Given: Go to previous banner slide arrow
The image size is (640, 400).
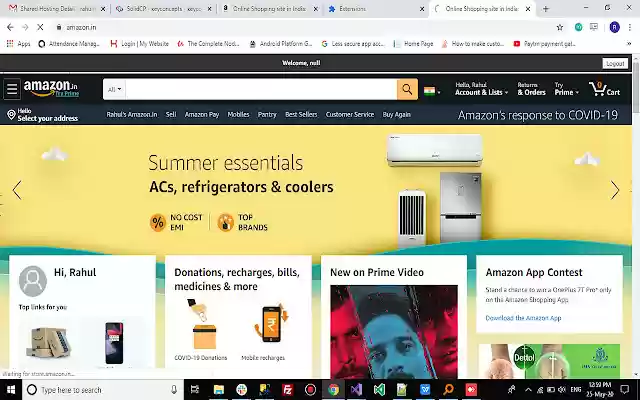Looking at the screenshot, I should pyautogui.click(x=17, y=190).
